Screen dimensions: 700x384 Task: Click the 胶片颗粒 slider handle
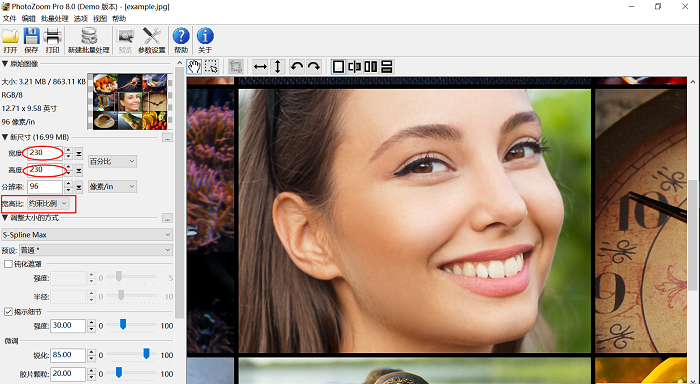click(119, 372)
